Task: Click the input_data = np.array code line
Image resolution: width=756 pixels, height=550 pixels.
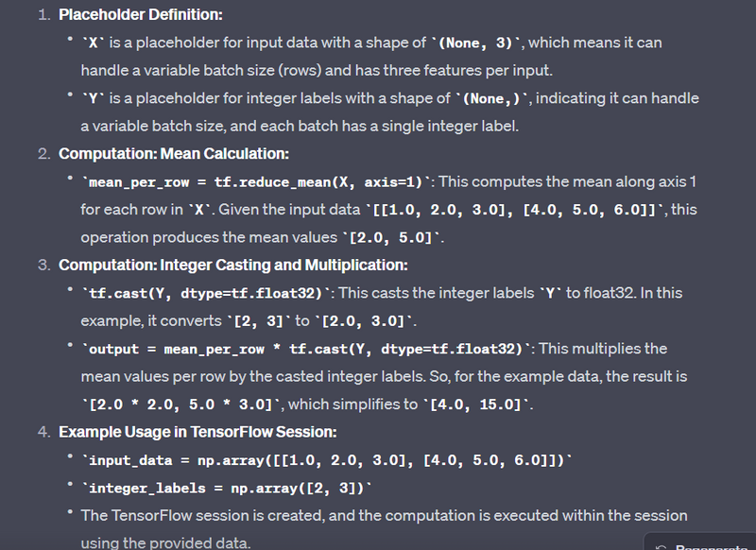Action: click(x=327, y=460)
